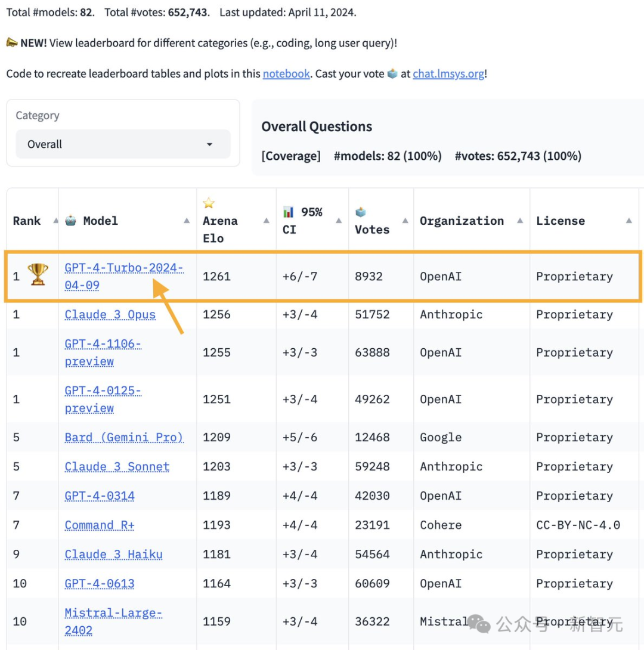
Task: Click the gold trophy icon in first row
Action: [38, 274]
